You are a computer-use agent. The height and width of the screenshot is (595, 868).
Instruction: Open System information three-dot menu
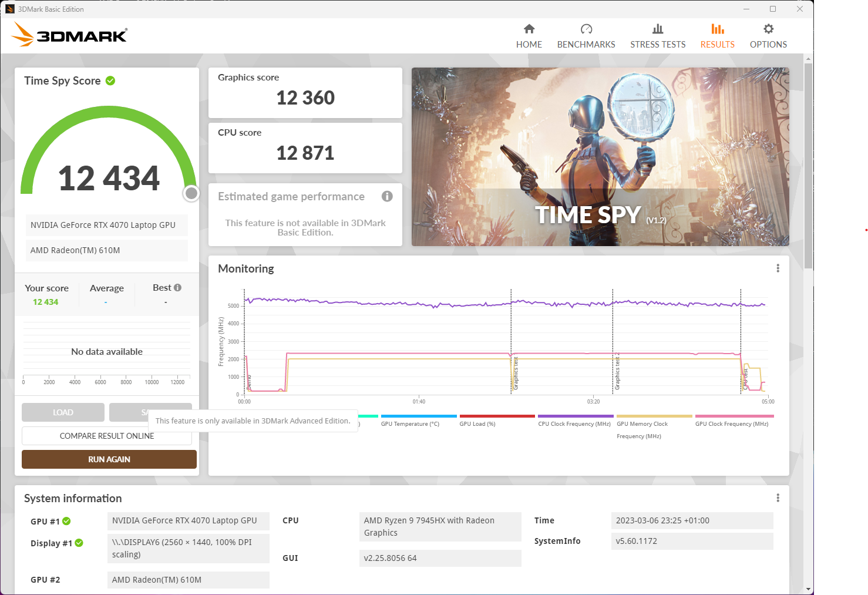778,498
